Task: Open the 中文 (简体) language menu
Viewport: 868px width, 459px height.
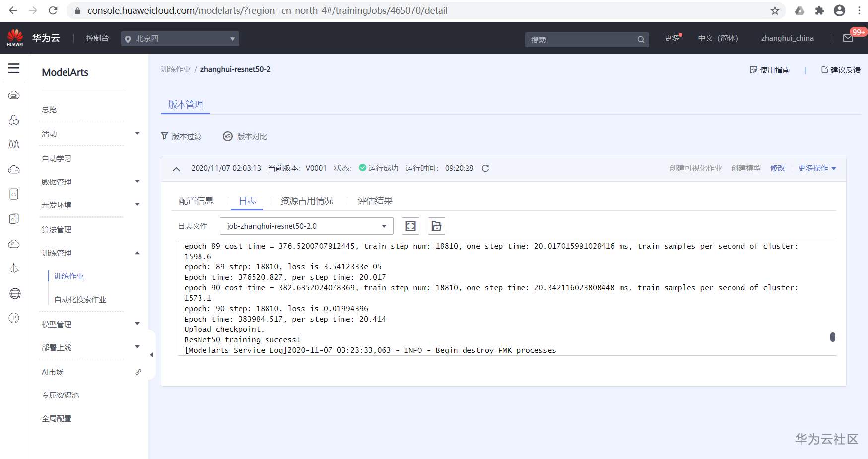Action: coord(718,38)
